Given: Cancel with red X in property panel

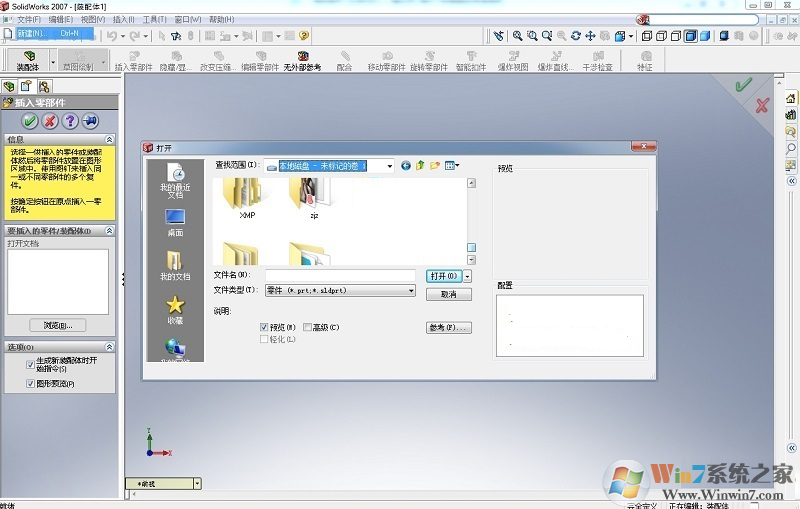Looking at the screenshot, I should tap(50, 121).
